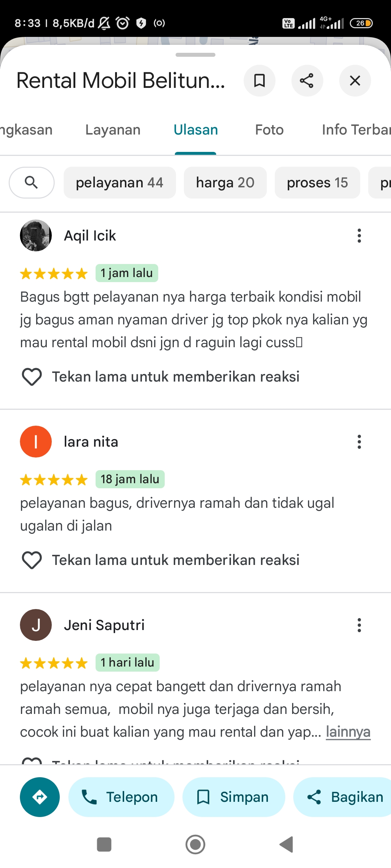Tap the Android back navigation triangle
Viewport: 391px width, 868px height.
click(286, 845)
